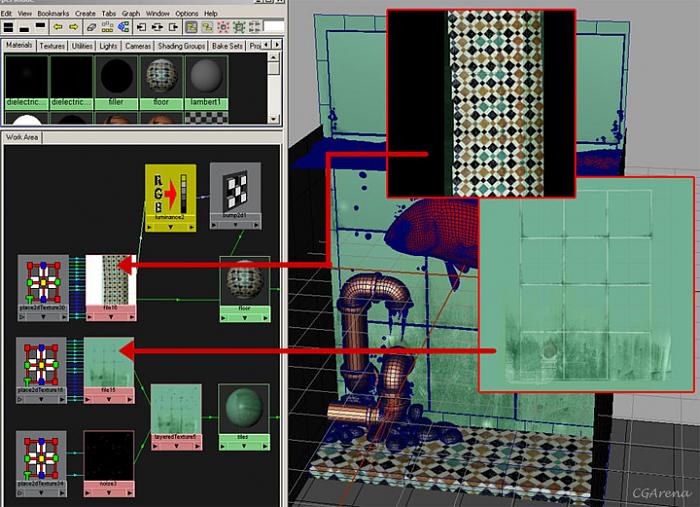Click the small grid icons toolbar button
700x507 pixels.
[254, 27]
